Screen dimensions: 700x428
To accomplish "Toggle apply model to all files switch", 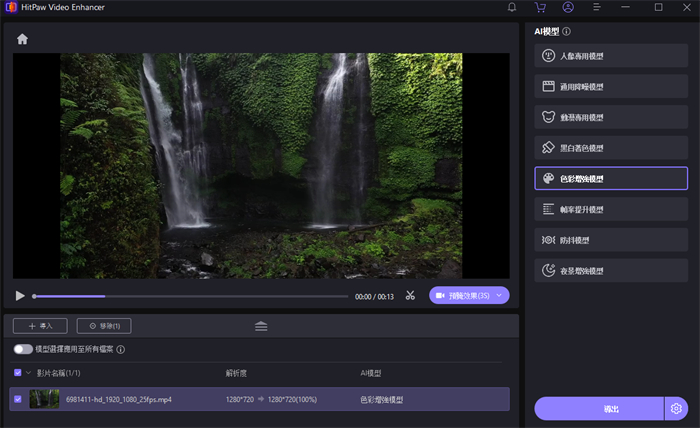I will coord(23,349).
